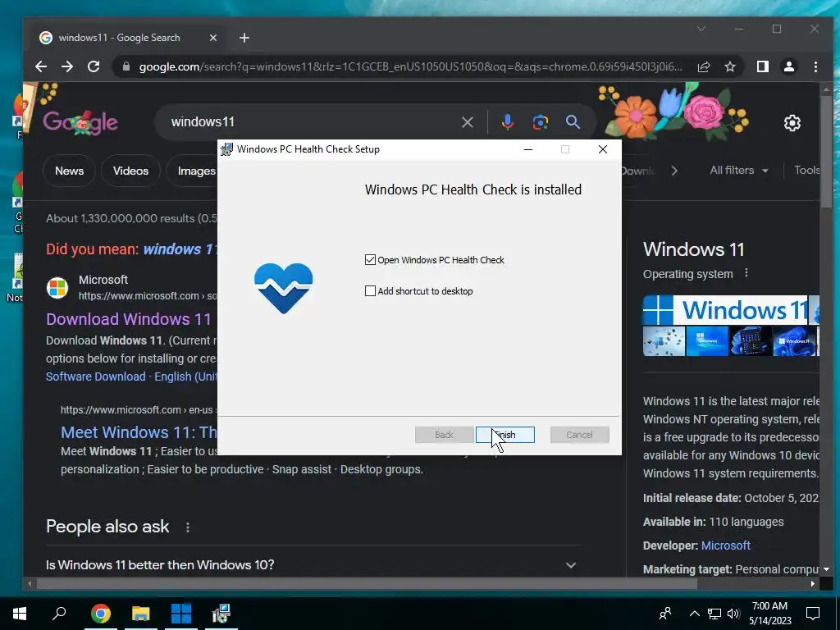The height and width of the screenshot is (630, 840).
Task: Open network tray icon
Action: (x=714, y=614)
